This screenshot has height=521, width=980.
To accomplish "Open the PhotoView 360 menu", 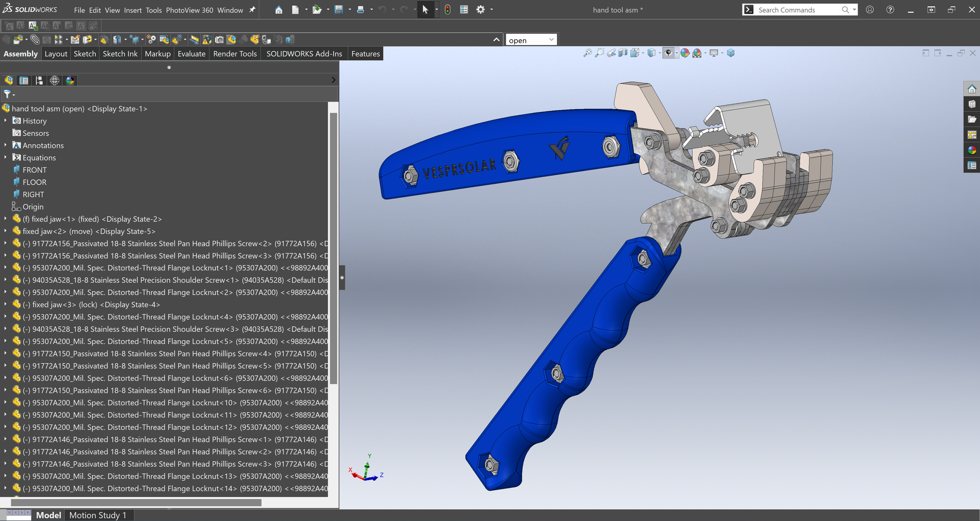I will pyautogui.click(x=189, y=10).
